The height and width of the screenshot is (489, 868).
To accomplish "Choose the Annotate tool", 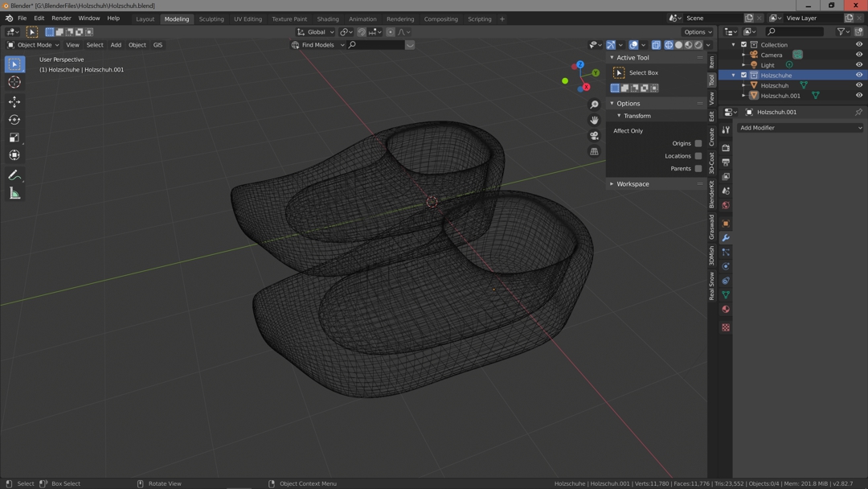I will pyautogui.click(x=14, y=175).
